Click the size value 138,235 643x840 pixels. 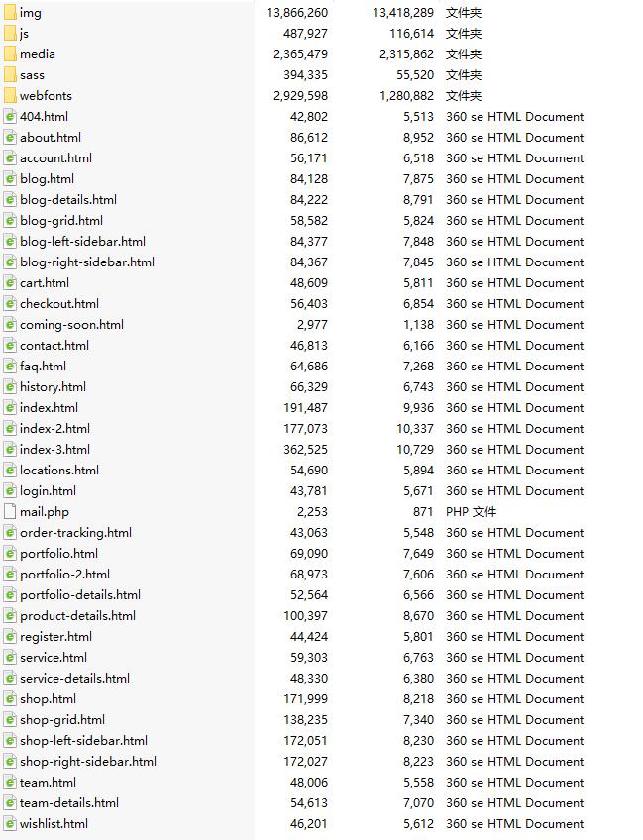point(305,720)
